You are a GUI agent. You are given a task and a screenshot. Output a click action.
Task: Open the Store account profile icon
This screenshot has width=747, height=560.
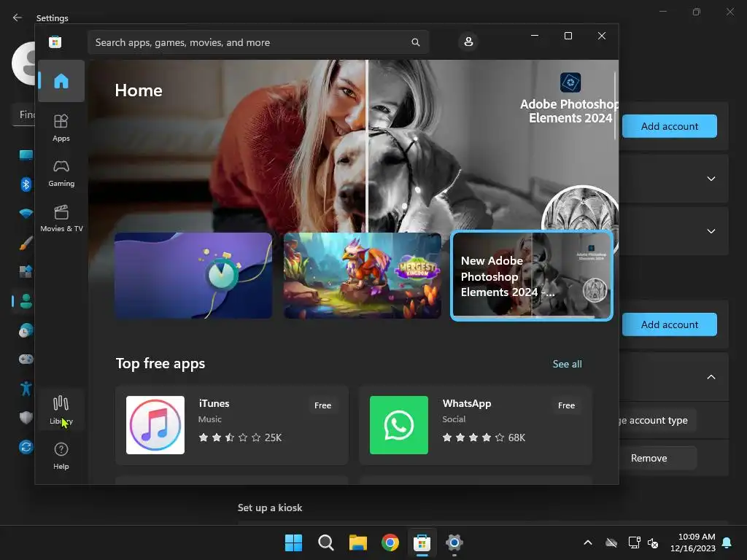click(468, 42)
